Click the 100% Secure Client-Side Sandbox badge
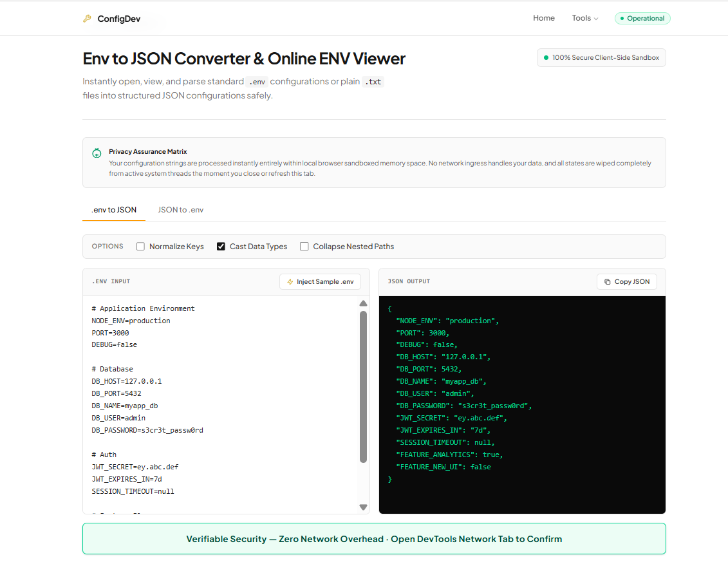This screenshot has height=573, width=728. [601, 57]
